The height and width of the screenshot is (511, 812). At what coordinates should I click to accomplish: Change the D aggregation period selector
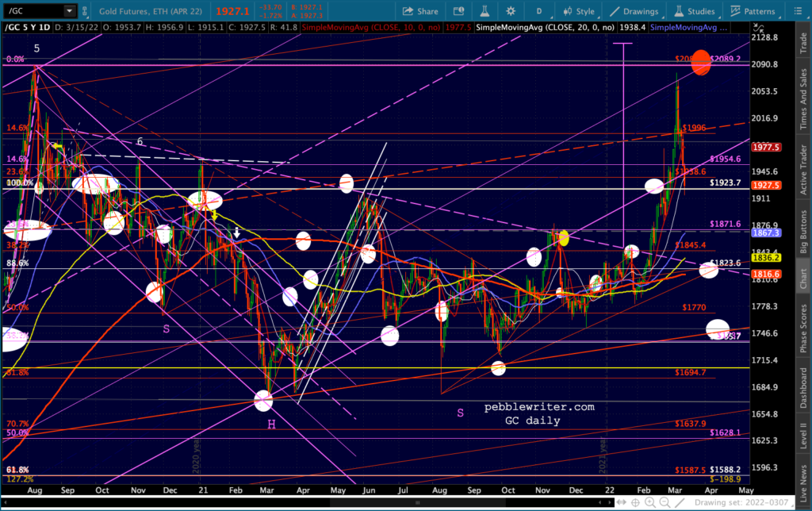tap(539, 11)
